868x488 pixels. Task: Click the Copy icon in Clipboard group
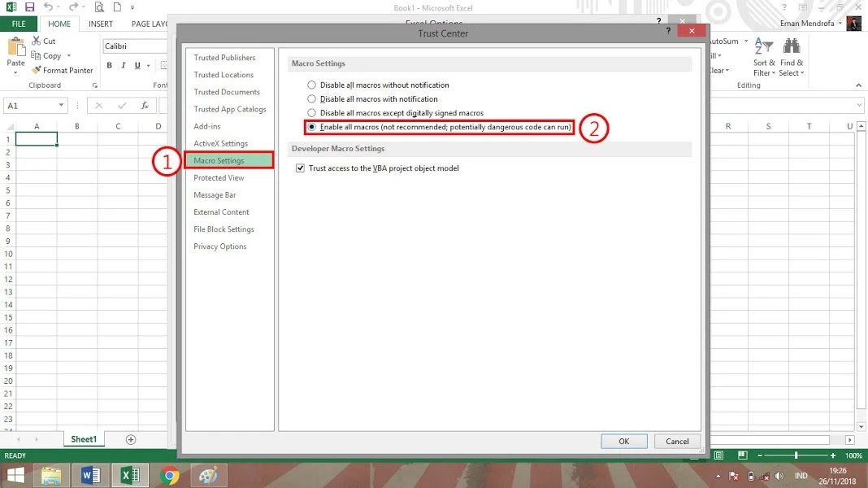coord(36,55)
